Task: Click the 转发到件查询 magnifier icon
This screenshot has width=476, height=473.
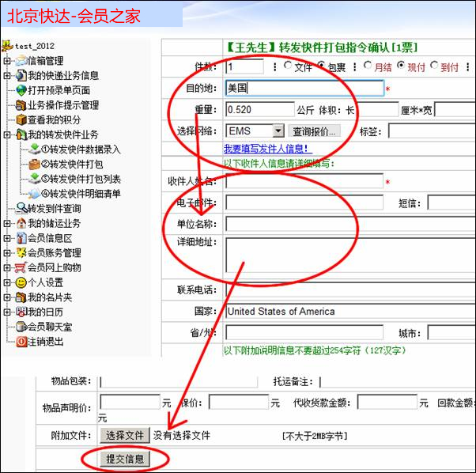Action: click(21, 209)
